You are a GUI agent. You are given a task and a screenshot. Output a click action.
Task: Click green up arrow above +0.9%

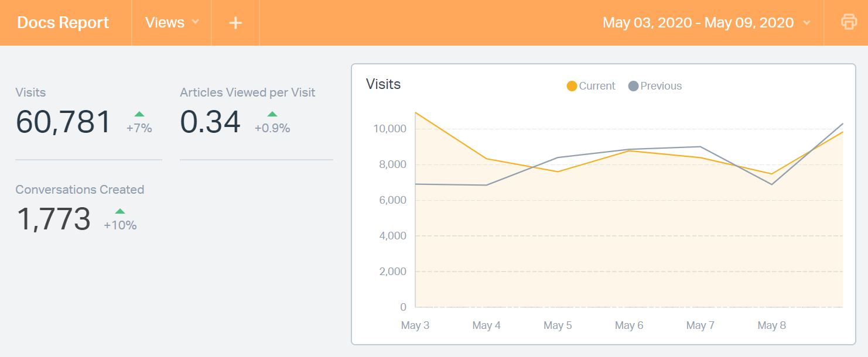[272, 114]
